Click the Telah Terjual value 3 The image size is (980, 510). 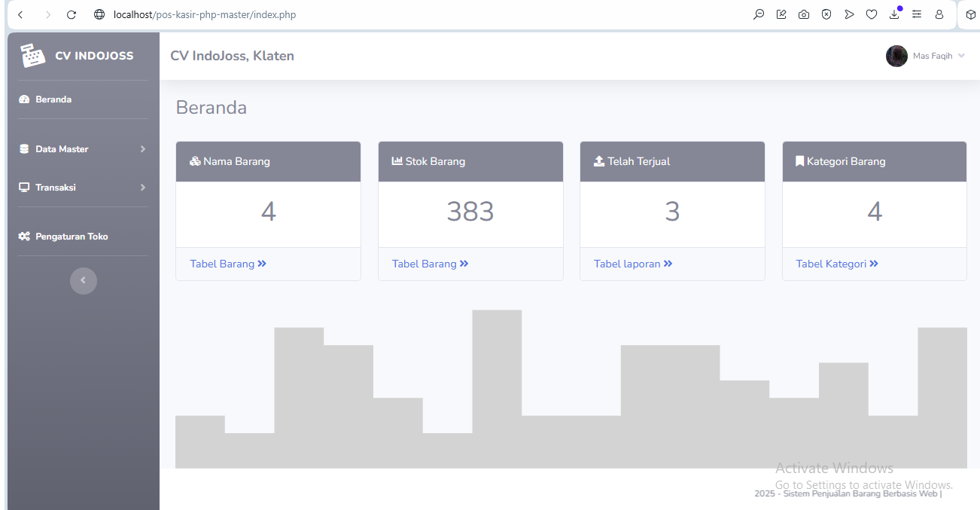point(673,212)
